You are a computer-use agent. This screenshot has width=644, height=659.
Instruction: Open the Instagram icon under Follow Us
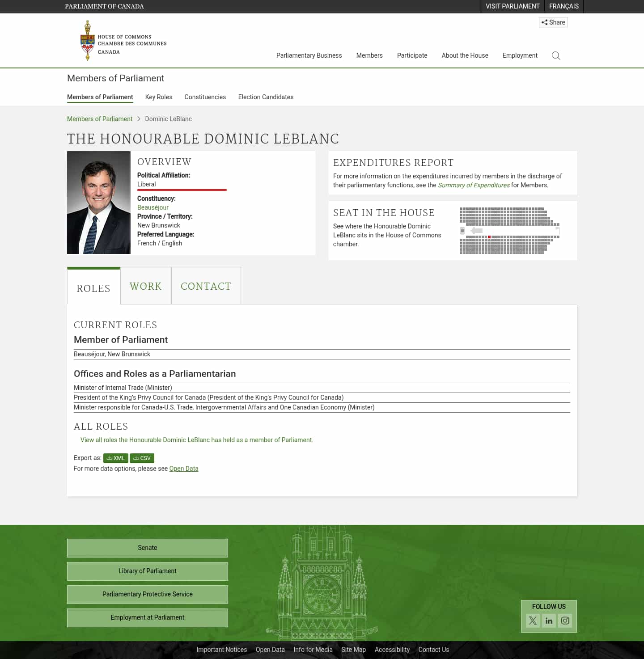565,621
